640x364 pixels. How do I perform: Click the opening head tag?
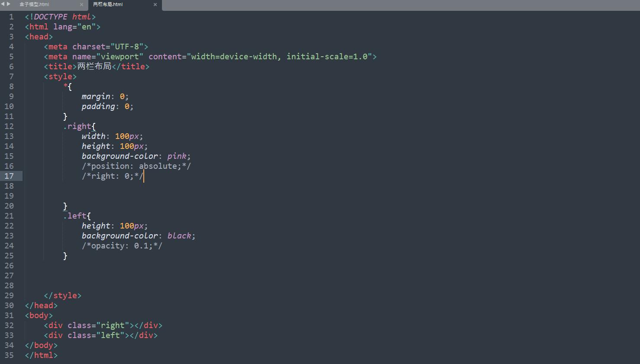coord(39,37)
